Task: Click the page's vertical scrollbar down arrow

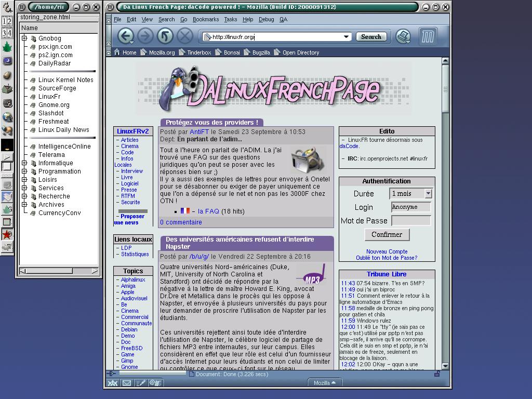Action: [x=445, y=366]
